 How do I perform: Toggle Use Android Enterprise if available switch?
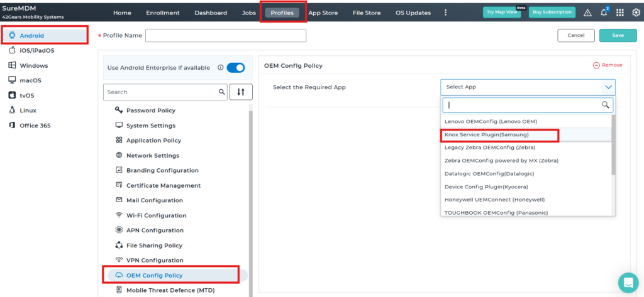tap(236, 68)
